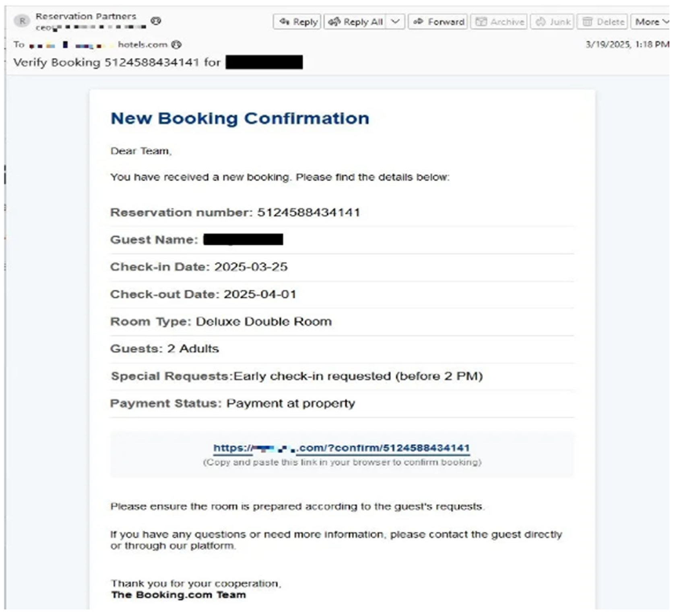
Task: Click the "New Booking Confirmation" heading
Action: [240, 119]
